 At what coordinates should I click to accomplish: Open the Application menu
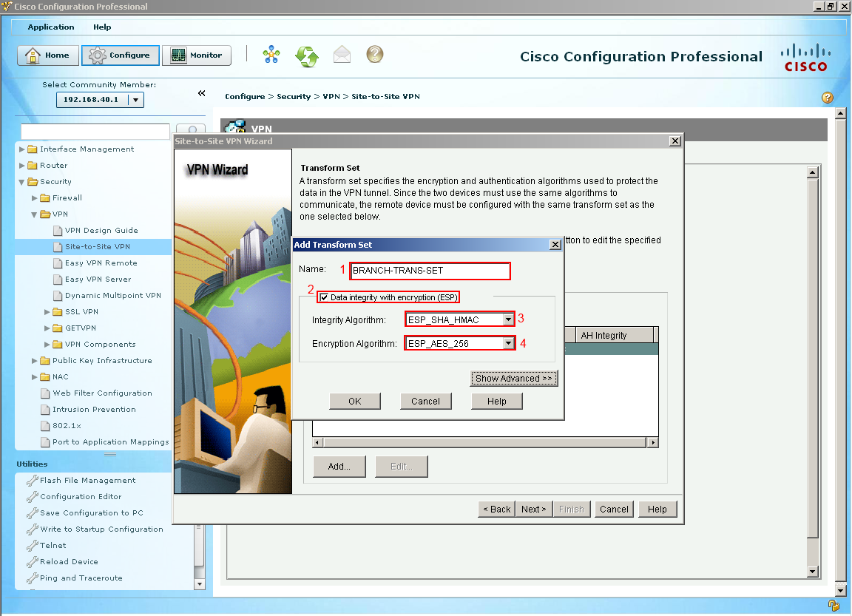(x=51, y=27)
